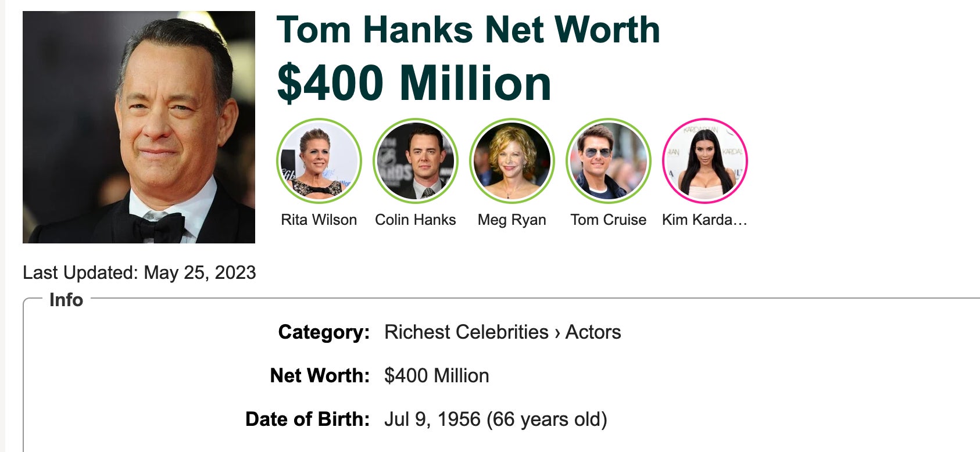Click the large $400 Million heading
The image size is (980, 452).
414,83
